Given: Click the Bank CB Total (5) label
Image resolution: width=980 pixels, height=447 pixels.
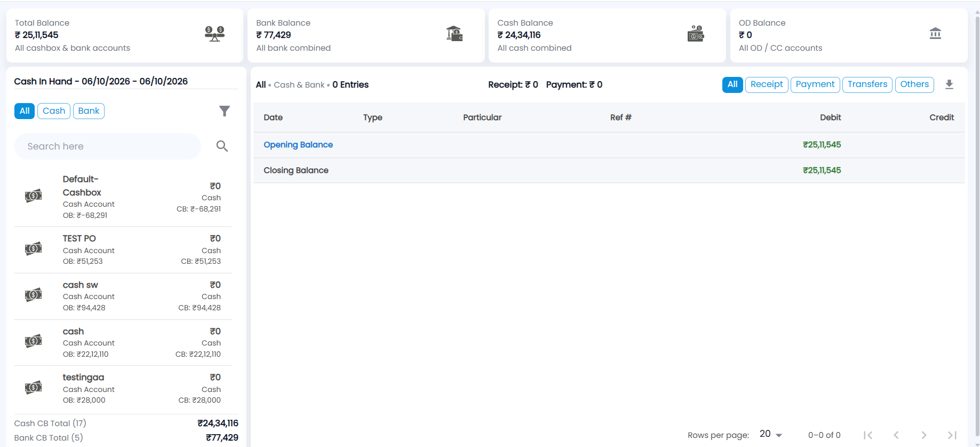Looking at the screenshot, I should click(49, 438).
